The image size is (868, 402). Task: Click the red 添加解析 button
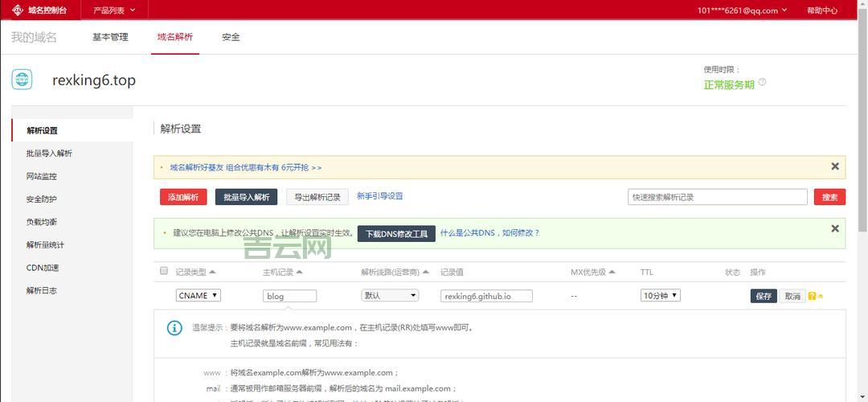pos(183,197)
